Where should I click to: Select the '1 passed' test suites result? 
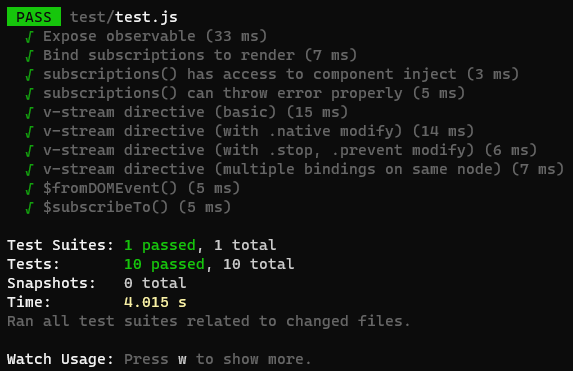[160, 245]
